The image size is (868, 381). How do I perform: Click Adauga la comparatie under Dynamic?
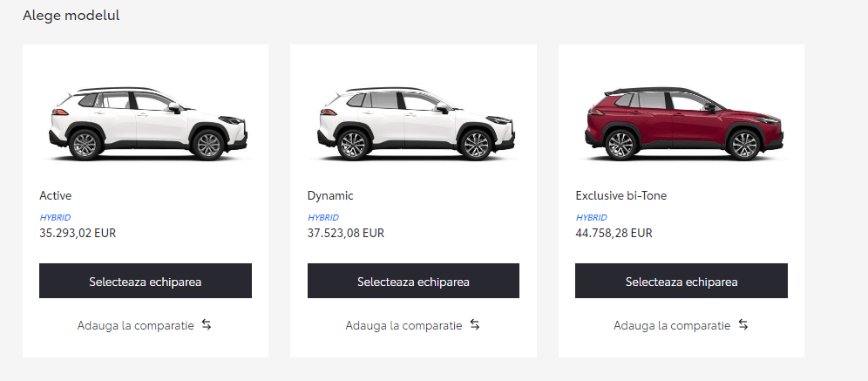point(403,325)
